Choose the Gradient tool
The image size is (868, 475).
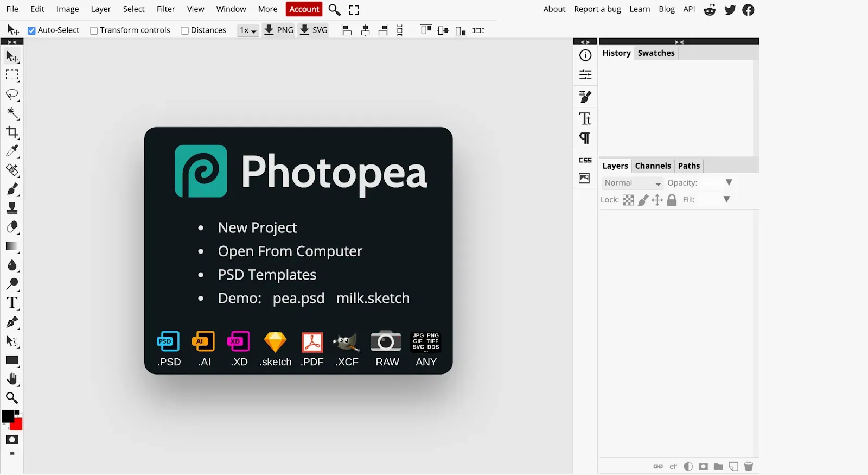click(12, 246)
